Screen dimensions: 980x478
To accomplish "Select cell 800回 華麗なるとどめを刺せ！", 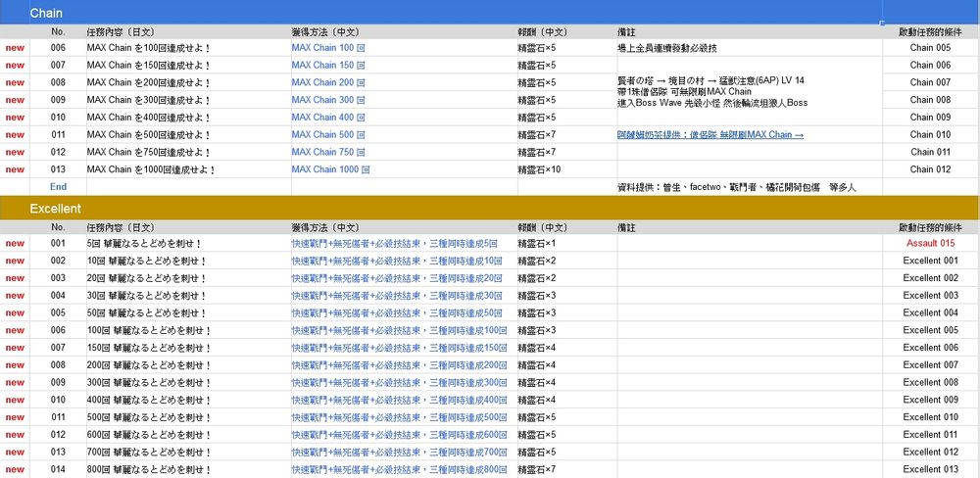I will coord(189,469).
